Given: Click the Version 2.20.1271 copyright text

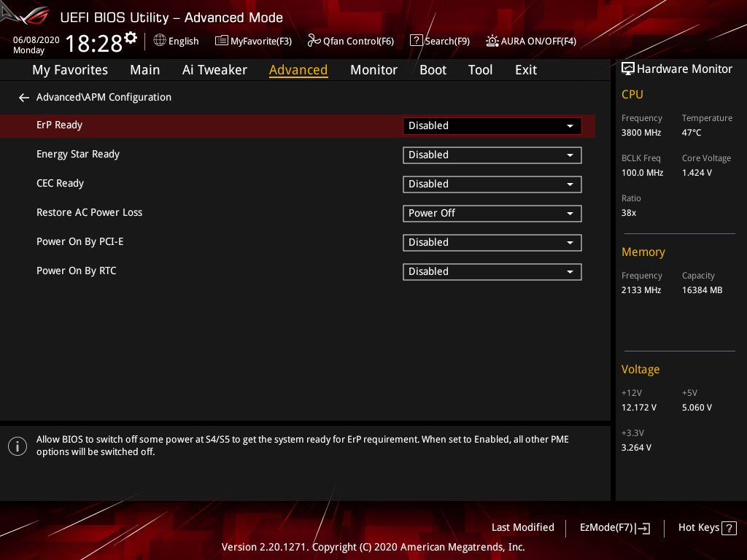Looking at the screenshot, I should pyautogui.click(x=373, y=547).
